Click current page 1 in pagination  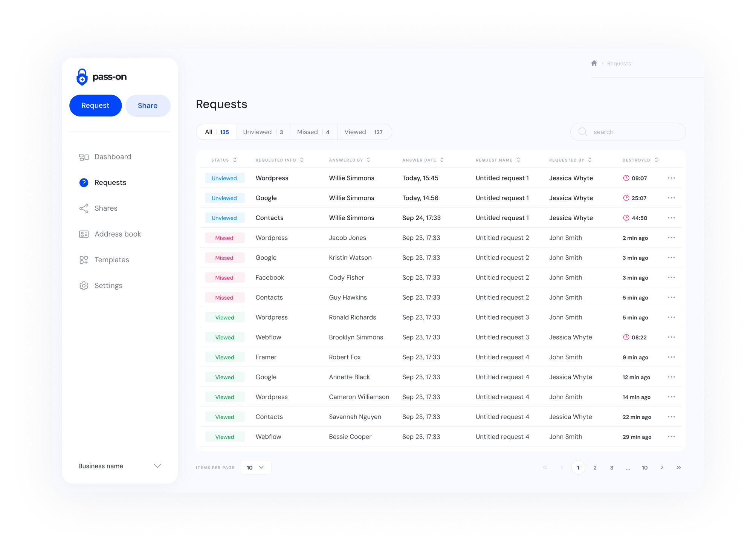(578, 468)
